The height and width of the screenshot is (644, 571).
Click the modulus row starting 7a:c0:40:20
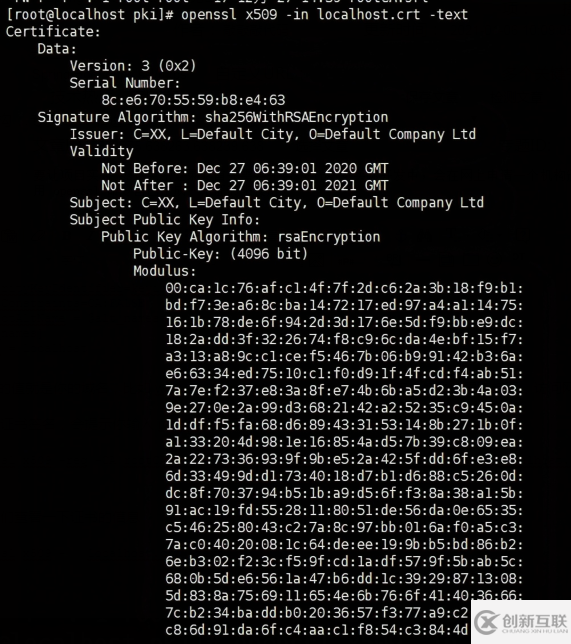(344, 545)
